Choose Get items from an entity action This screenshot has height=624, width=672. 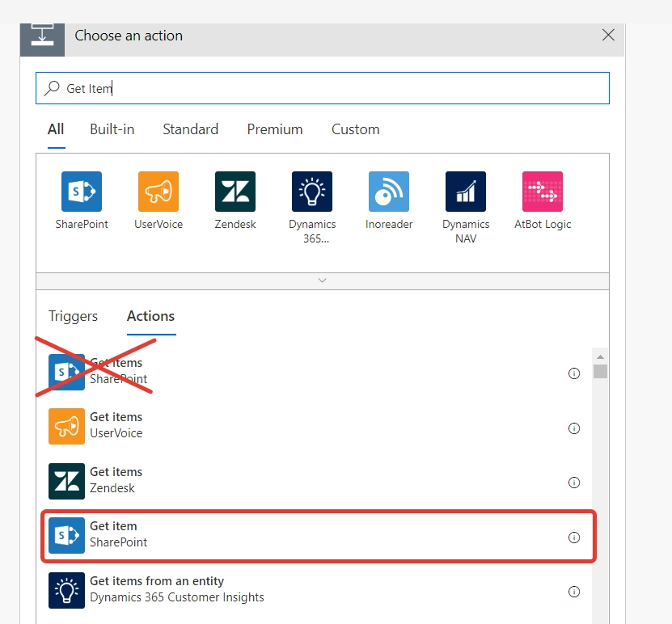tap(317, 590)
